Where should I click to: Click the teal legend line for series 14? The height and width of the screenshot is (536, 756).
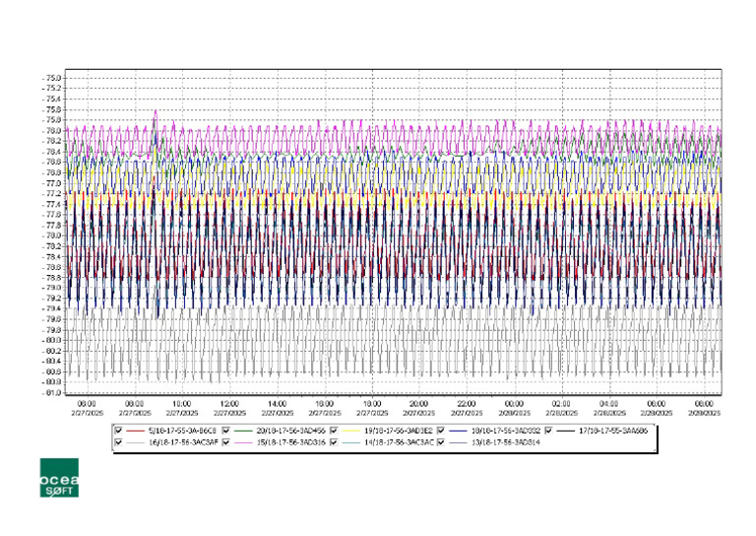click(350, 442)
